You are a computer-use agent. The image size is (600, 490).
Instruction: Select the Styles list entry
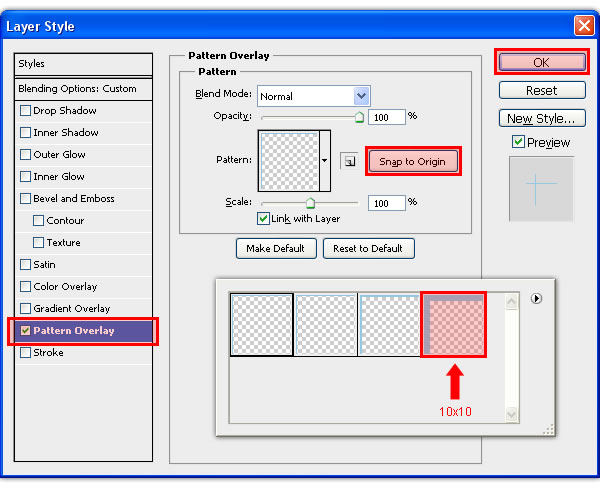83,64
